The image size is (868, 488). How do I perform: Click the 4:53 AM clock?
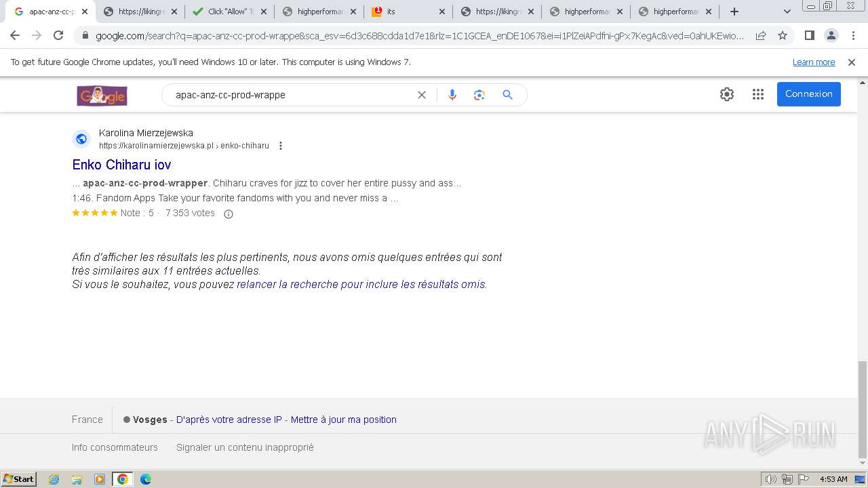tap(833, 479)
